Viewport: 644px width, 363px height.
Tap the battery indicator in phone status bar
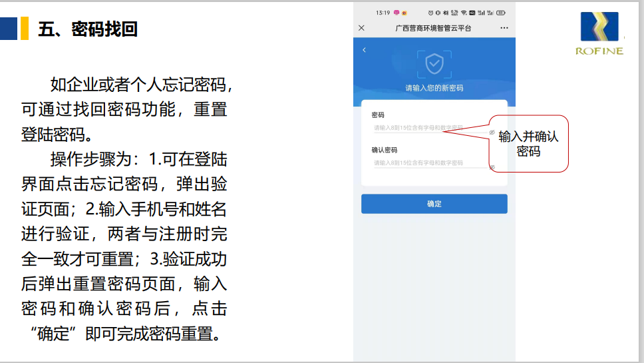(500, 13)
